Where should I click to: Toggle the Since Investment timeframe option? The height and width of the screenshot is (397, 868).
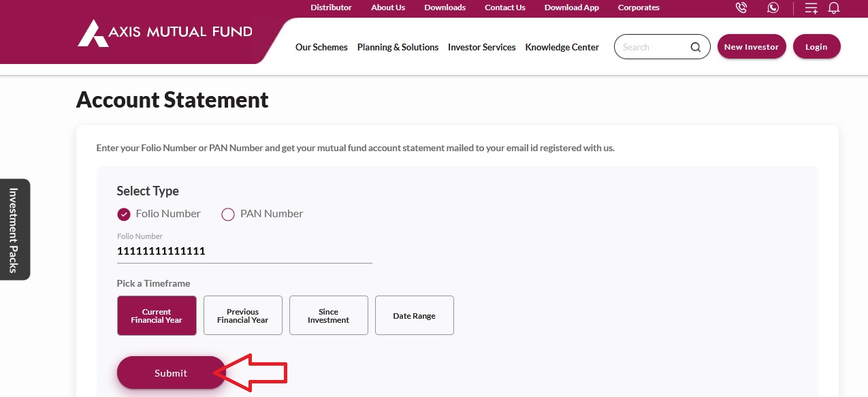328,315
